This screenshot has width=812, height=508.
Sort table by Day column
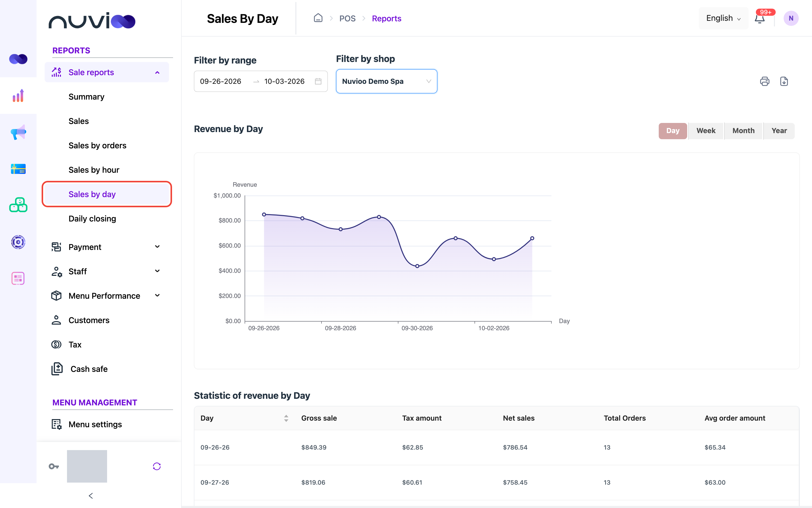click(x=286, y=418)
